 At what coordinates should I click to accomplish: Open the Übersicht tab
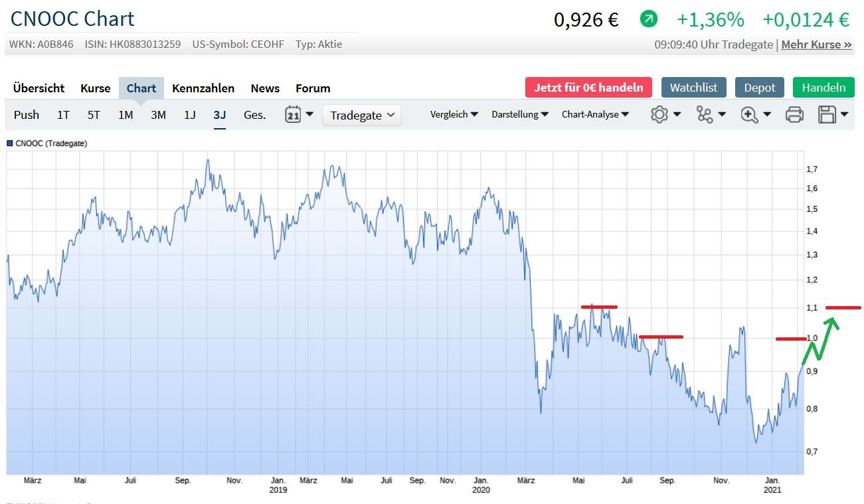[x=39, y=88]
